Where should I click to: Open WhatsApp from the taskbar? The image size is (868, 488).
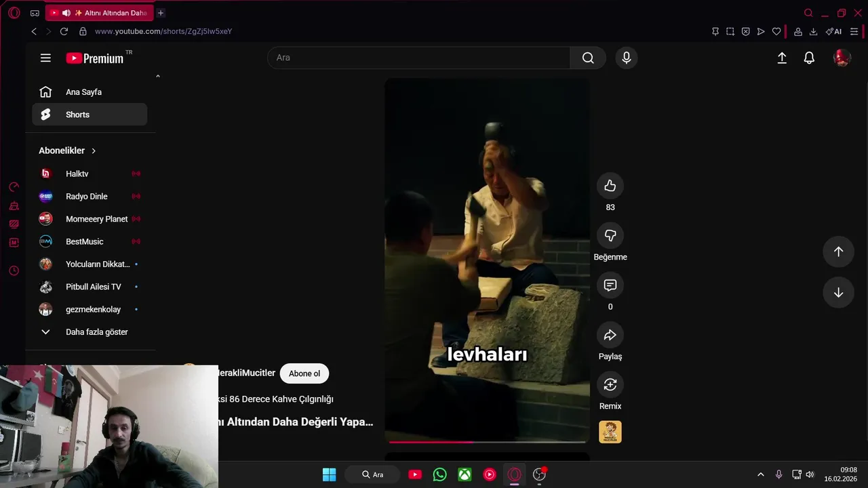[439, 474]
